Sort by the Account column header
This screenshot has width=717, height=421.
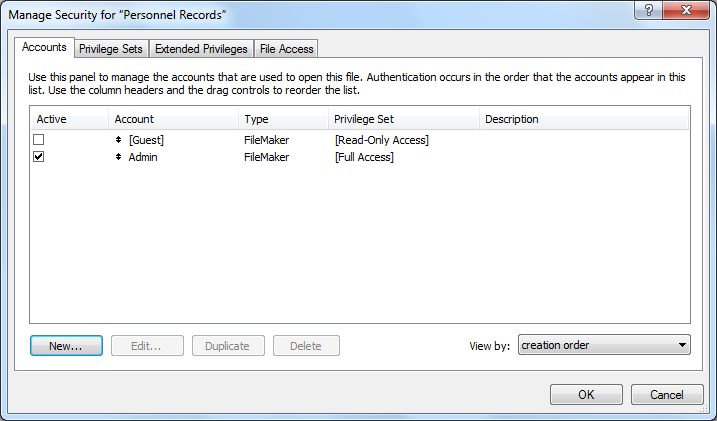coord(134,119)
